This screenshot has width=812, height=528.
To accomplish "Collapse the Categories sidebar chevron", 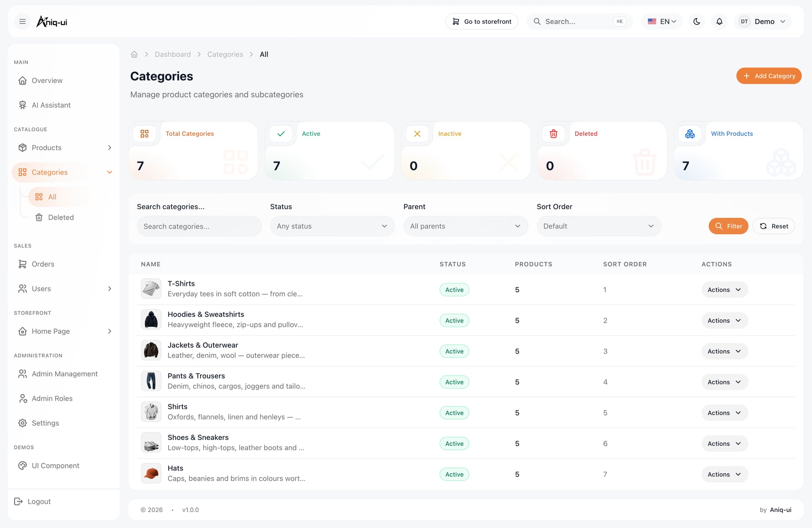I will 110,172.
